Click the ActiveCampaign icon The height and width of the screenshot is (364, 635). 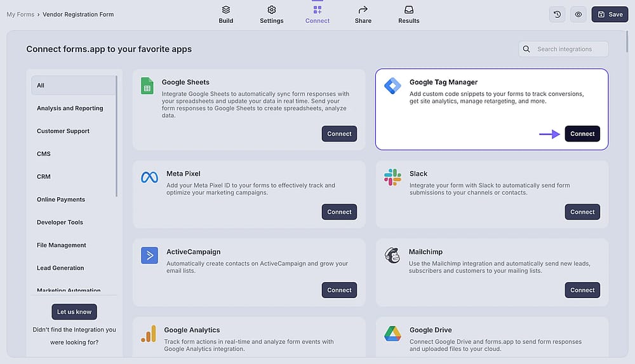coord(149,255)
